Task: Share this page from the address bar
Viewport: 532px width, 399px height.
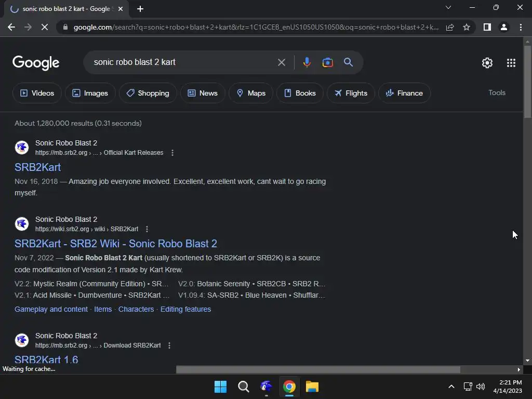Action: pyautogui.click(x=450, y=27)
